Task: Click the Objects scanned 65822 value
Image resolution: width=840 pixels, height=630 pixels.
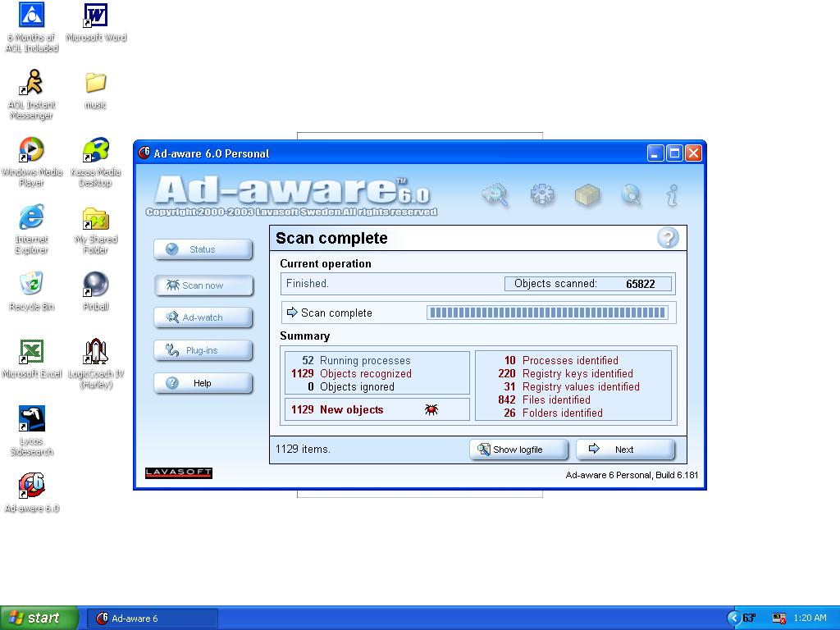Action: [x=640, y=284]
